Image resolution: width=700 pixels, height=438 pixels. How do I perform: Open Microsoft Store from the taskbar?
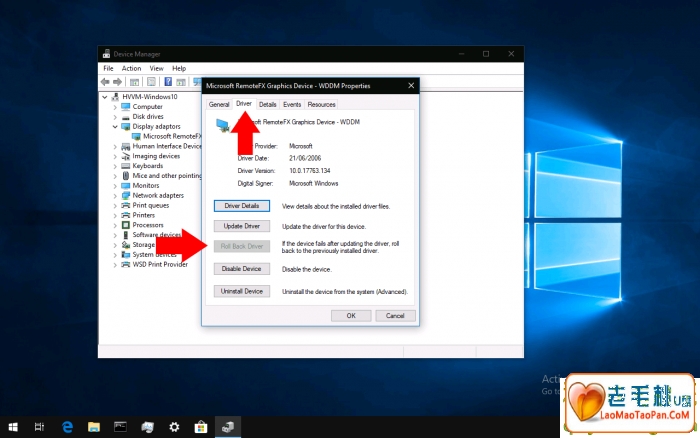[201, 427]
